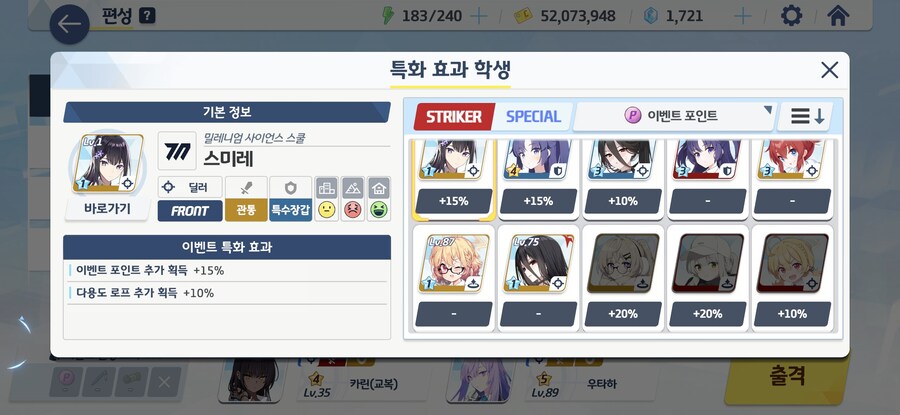Tap the yellow 출격 sortie button
The image size is (900, 415).
tap(788, 376)
